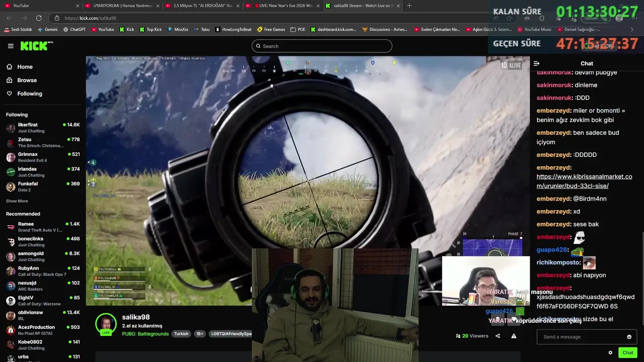
Task: Open oblivionsw recommended channel
Action: [x=43, y=315]
